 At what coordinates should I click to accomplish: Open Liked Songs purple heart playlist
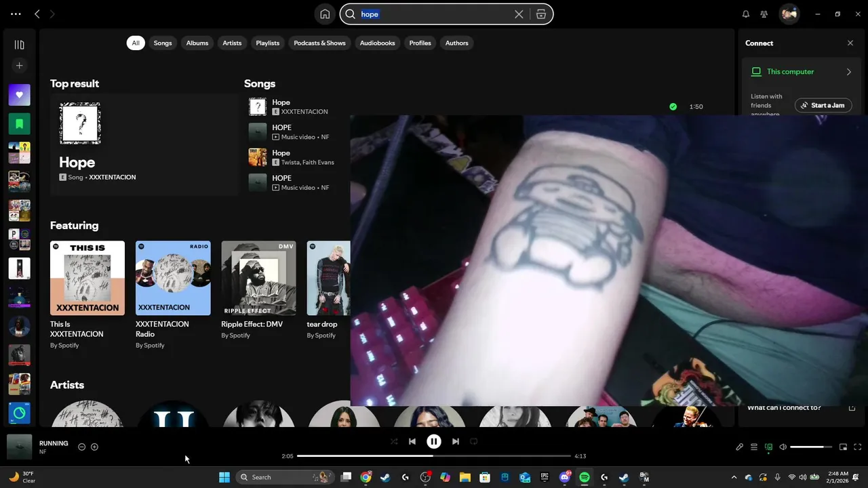tap(19, 95)
